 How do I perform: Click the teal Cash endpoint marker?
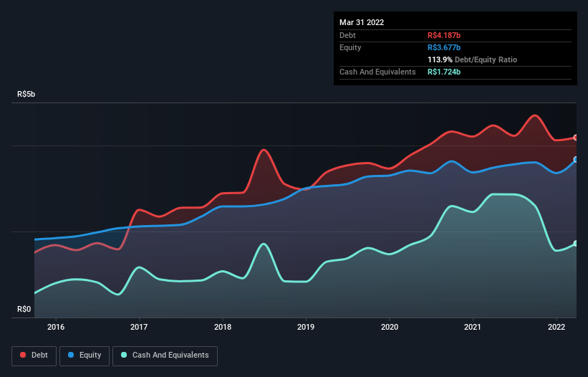(x=576, y=244)
